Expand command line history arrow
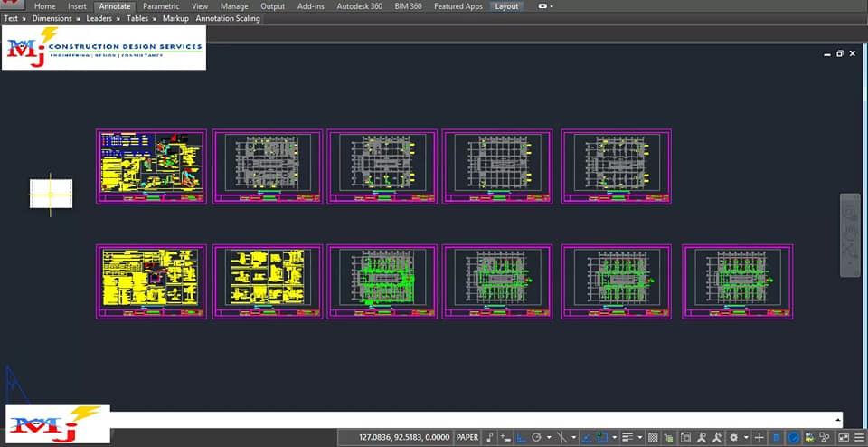The width and height of the screenshot is (868, 447). [839, 419]
